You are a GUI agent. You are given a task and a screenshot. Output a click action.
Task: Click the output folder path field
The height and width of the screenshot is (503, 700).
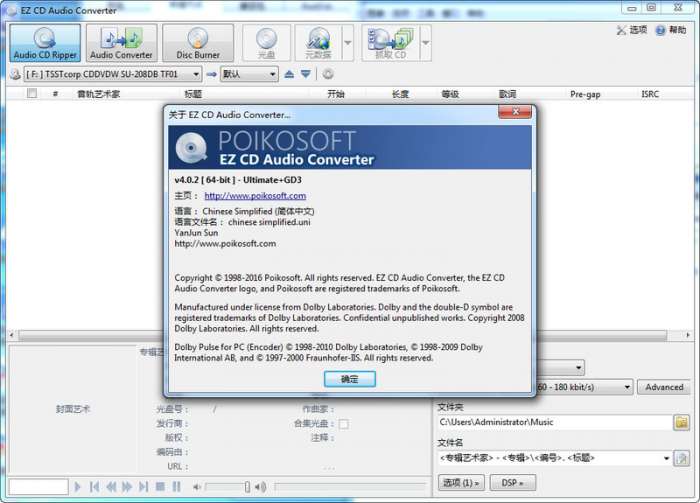[554, 422]
